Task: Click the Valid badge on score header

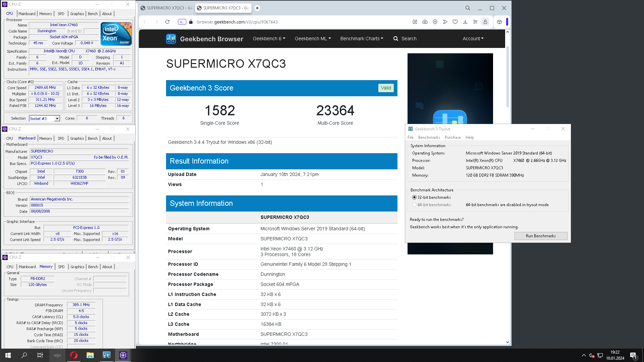Action: (386, 88)
